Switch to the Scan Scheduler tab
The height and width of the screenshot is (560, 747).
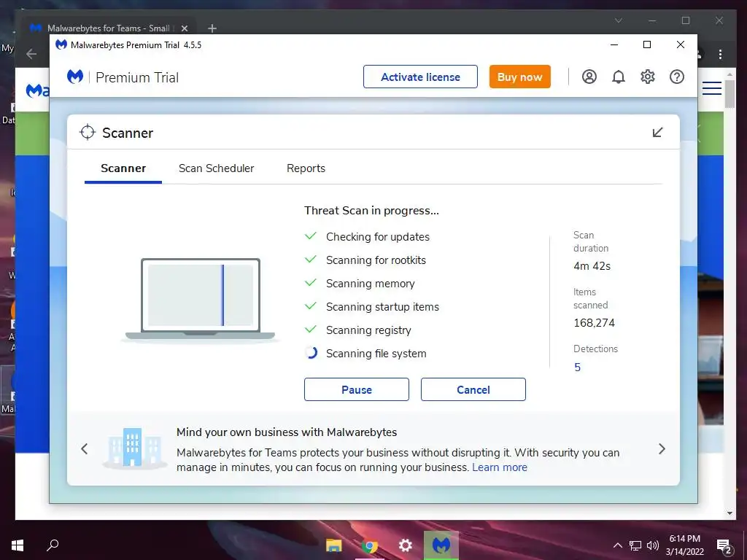[x=216, y=168]
